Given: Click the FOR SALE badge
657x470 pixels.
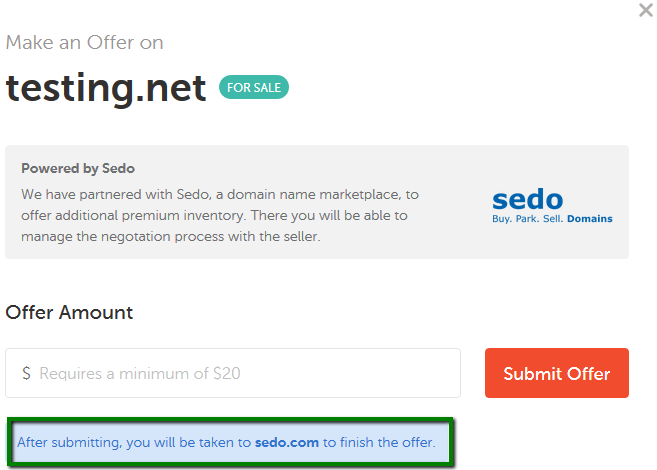Looking at the screenshot, I should pyautogui.click(x=254, y=87).
